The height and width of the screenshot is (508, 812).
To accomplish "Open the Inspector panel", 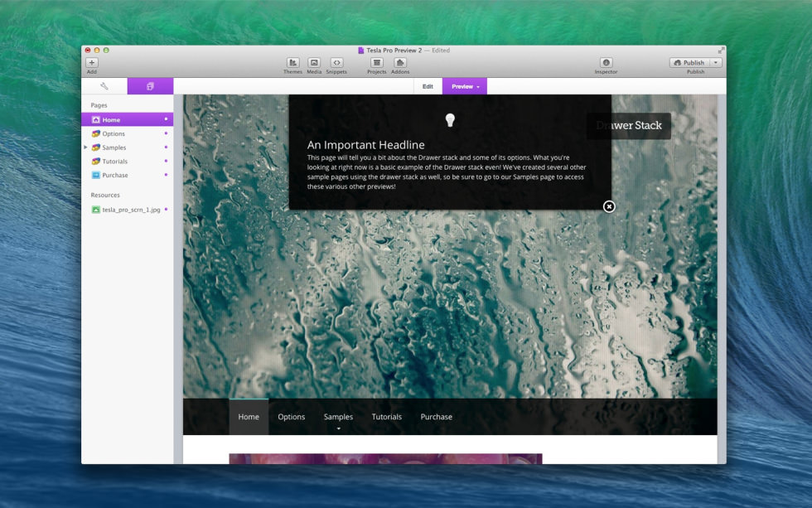I will 607,63.
